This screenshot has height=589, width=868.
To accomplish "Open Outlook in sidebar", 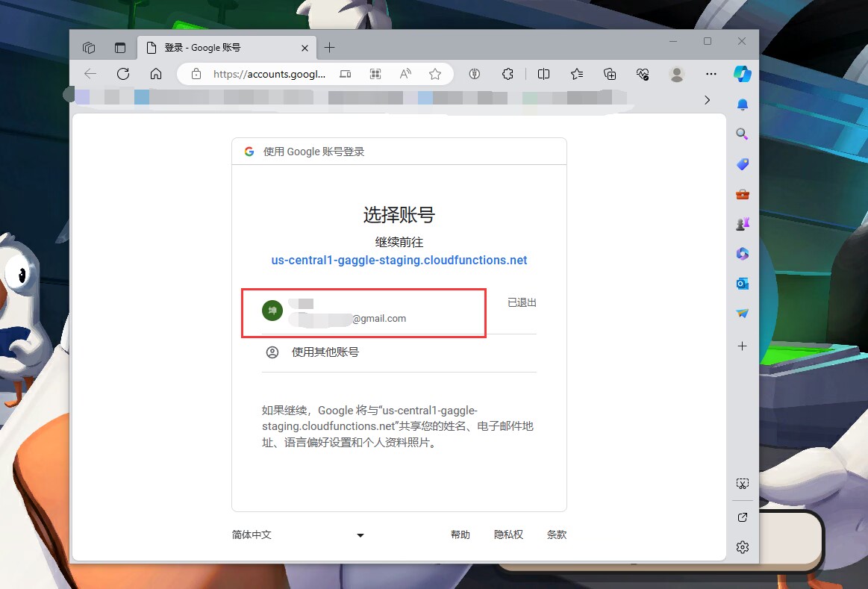I will 743,284.
